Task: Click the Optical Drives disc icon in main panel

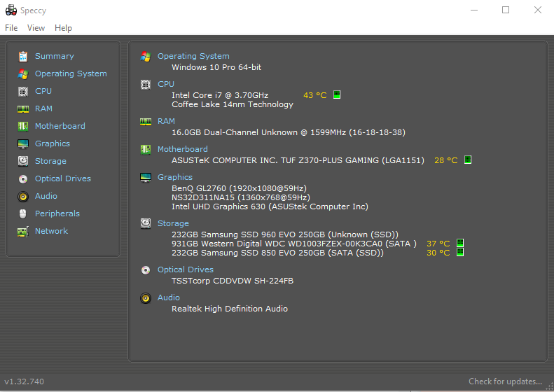Action: pos(146,270)
